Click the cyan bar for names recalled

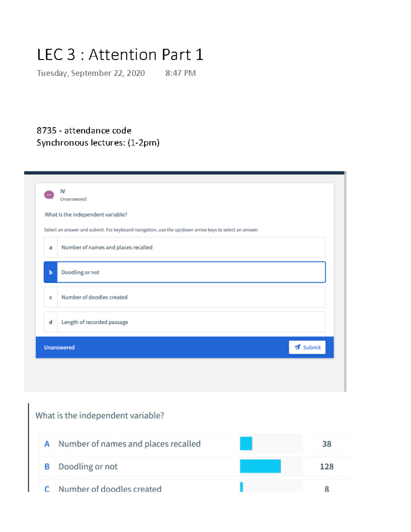point(246,444)
